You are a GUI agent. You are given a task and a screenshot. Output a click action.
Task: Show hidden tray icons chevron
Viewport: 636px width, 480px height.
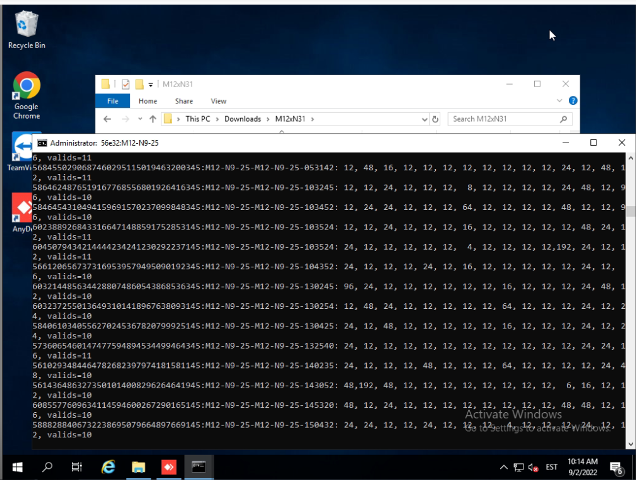pos(504,467)
